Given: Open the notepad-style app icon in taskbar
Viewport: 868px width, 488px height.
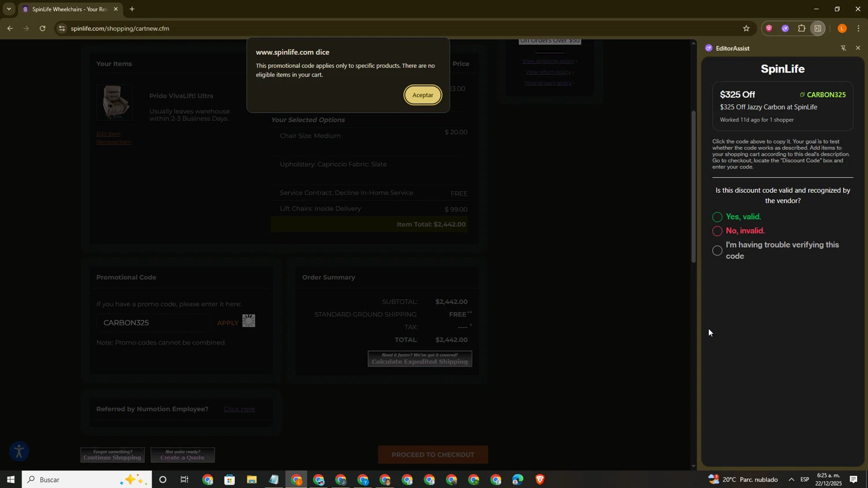Looking at the screenshot, I should pyautogui.click(x=274, y=479).
